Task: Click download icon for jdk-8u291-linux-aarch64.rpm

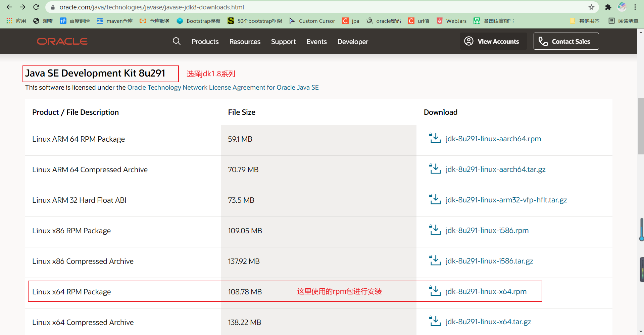Action: (435, 138)
